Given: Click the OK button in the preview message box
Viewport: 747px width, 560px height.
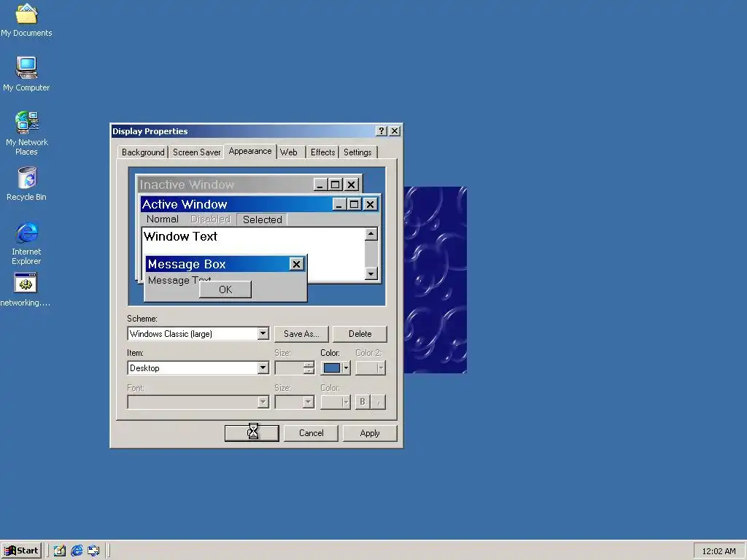Looking at the screenshot, I should click(x=225, y=289).
